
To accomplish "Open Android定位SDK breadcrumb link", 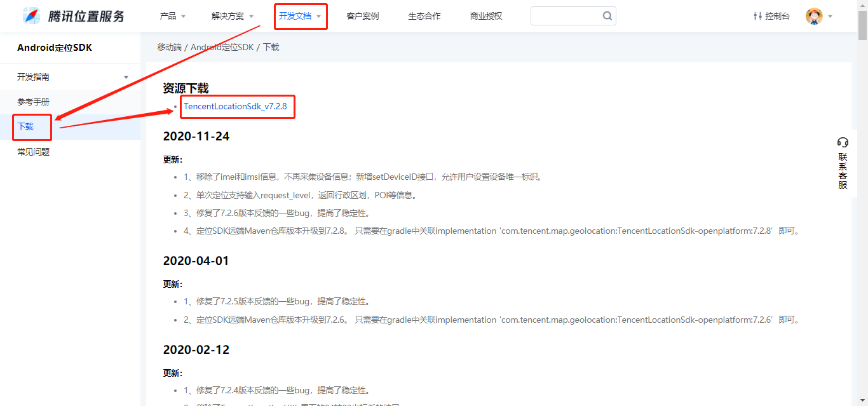I will click(x=222, y=46).
